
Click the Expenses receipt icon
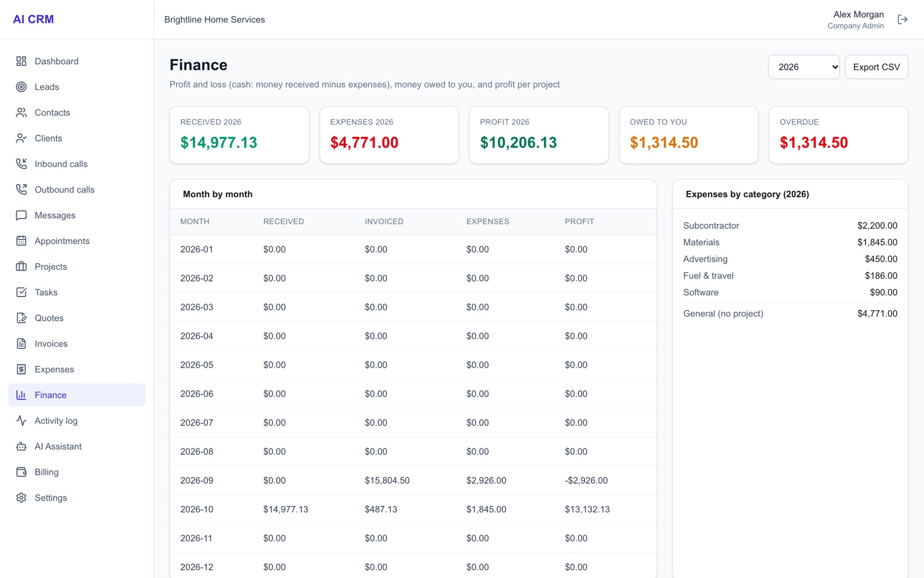(x=21, y=369)
